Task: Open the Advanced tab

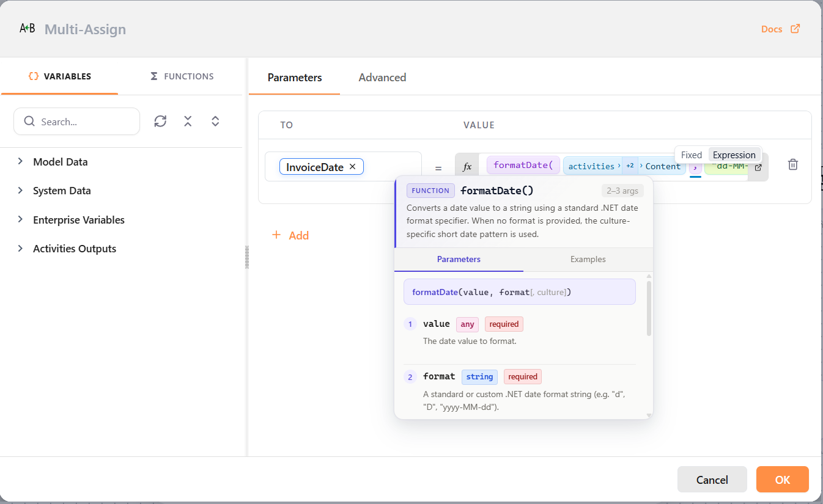Action: tap(382, 78)
